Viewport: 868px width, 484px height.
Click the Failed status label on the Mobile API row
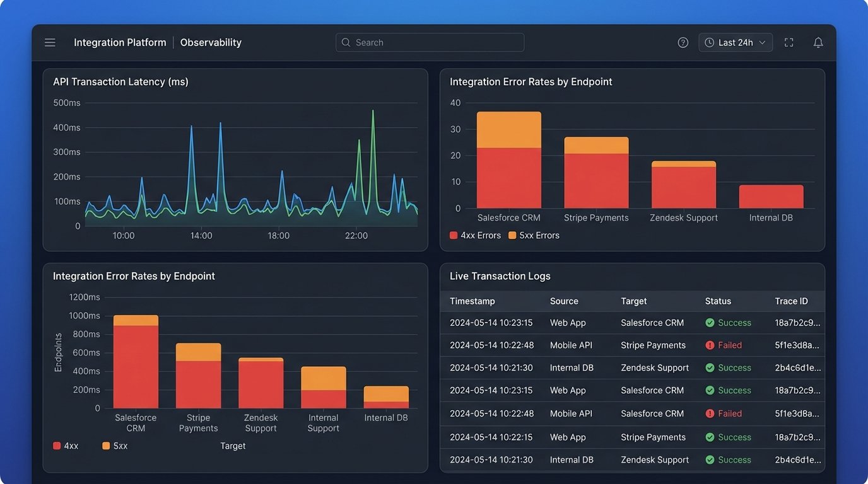(729, 345)
